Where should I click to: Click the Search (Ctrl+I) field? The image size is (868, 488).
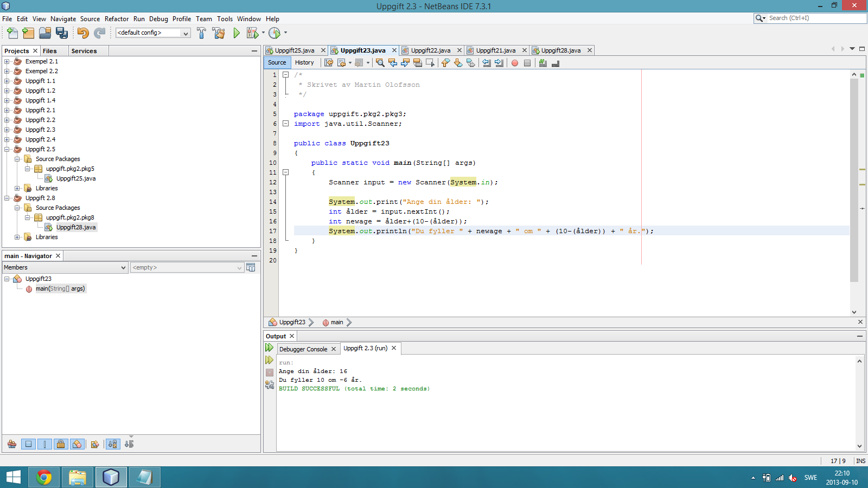tap(810, 18)
